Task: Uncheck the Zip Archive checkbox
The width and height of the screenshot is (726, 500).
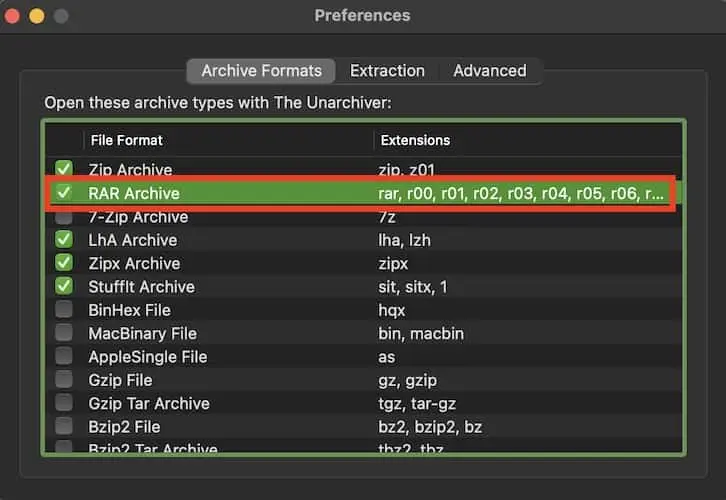Action: (x=64, y=169)
